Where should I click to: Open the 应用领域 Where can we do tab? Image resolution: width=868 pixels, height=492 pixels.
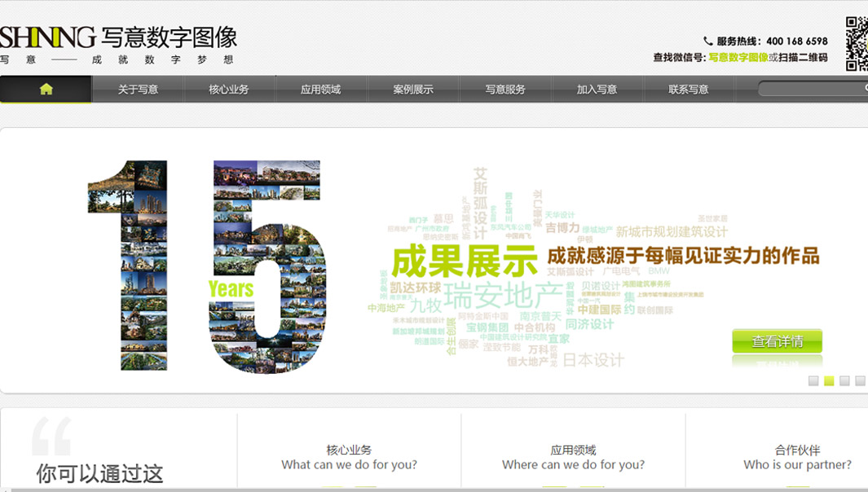click(574, 457)
